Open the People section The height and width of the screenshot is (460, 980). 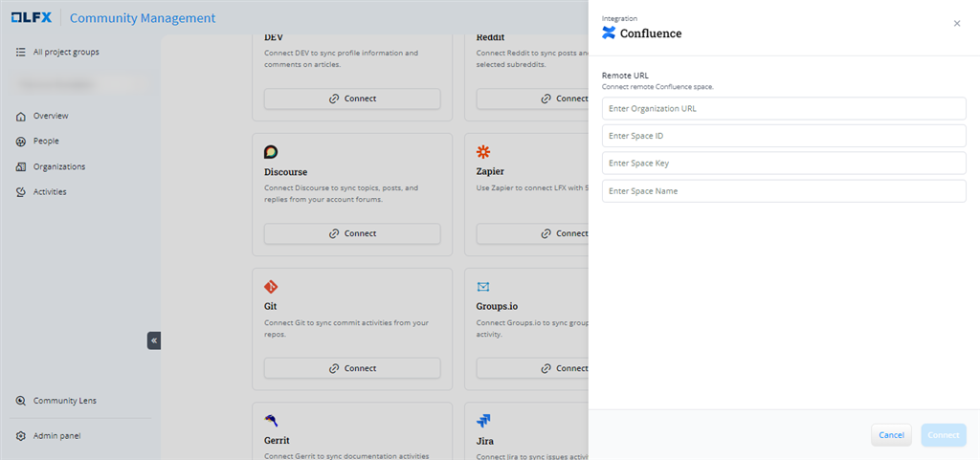pos(45,142)
